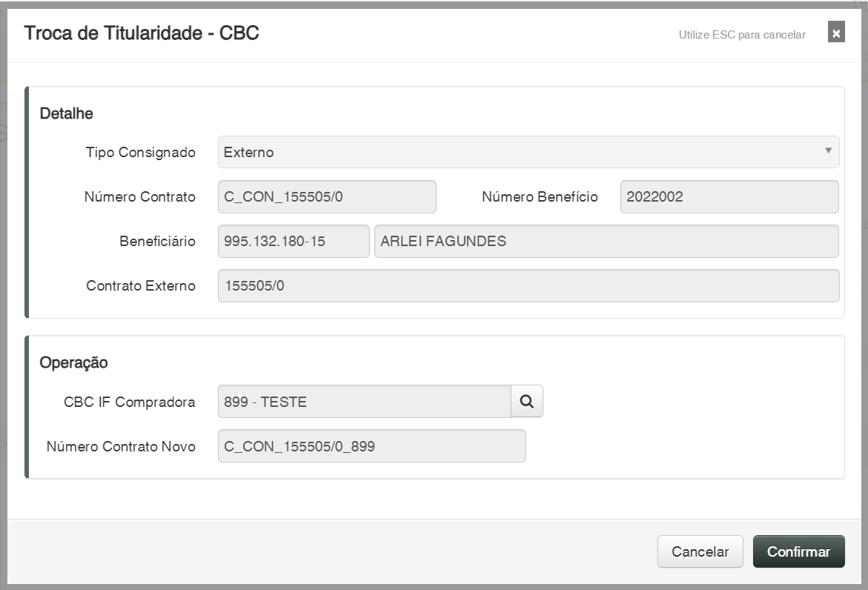This screenshot has width=868, height=590.
Task: Click the Tipo Consignado label
Action: [141, 153]
